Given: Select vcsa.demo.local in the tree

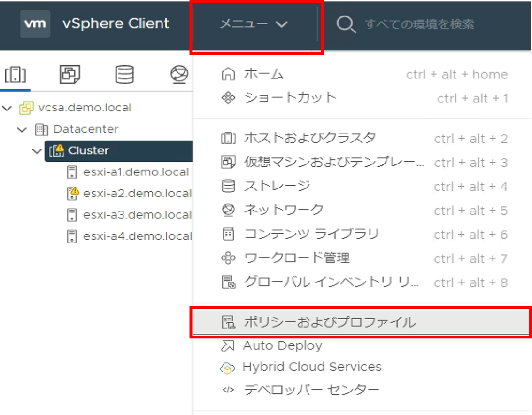Looking at the screenshot, I should tap(85, 108).
